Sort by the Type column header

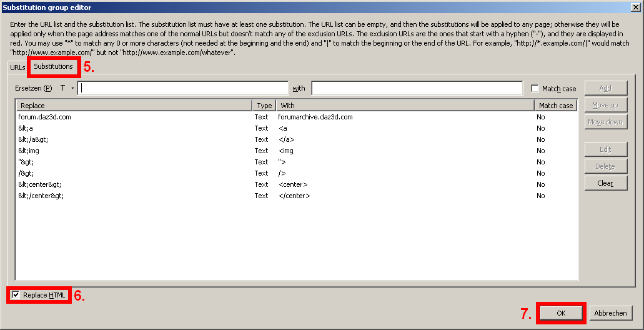click(264, 106)
